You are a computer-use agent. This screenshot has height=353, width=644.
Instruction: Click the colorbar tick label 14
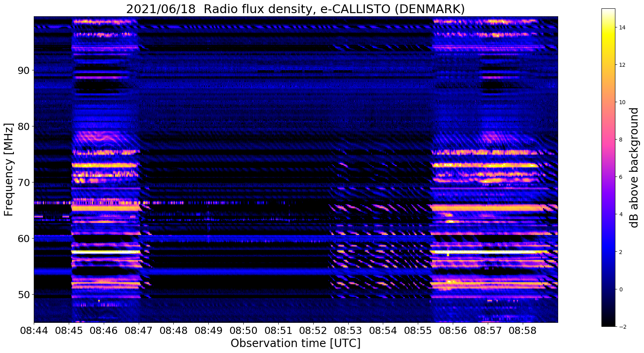(622, 27)
